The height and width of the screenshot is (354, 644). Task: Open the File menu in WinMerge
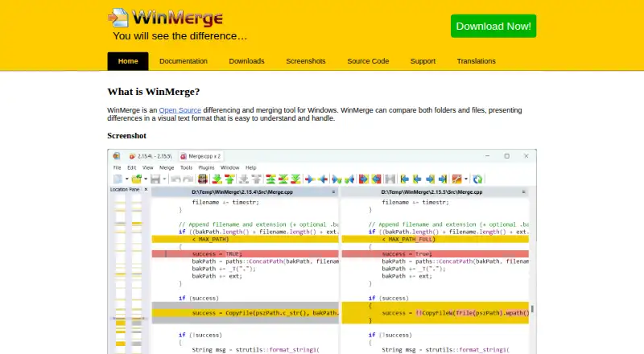[117, 167]
